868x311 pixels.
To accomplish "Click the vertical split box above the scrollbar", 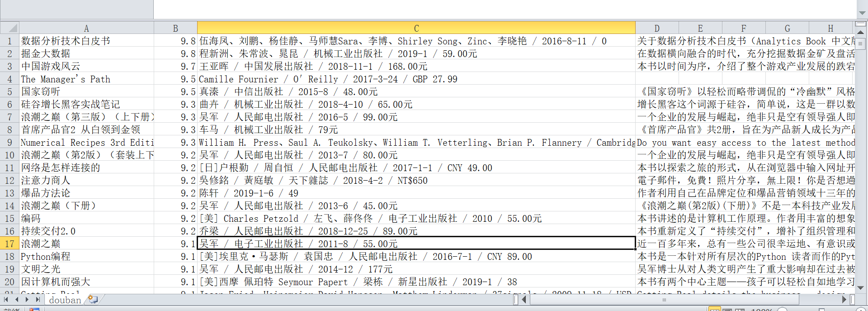I will (x=861, y=24).
